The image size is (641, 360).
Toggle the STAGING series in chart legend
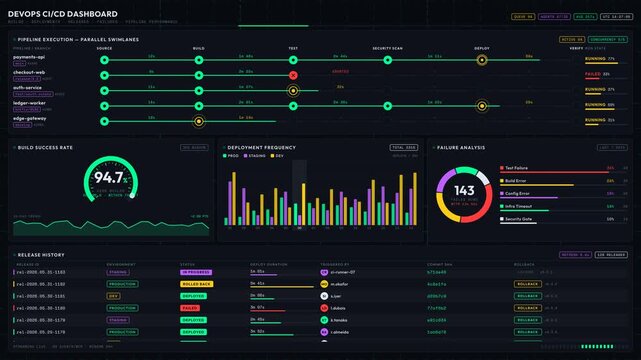[x=254, y=156]
